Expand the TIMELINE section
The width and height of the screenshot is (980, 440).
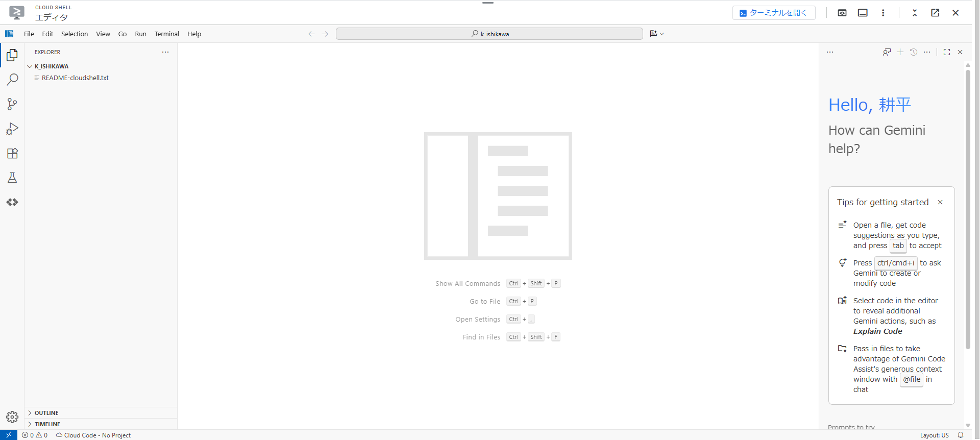point(47,424)
